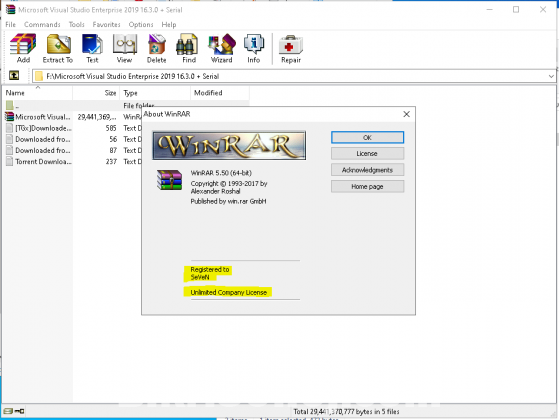Click the size value 237
The image size is (559, 420).
tap(111, 162)
